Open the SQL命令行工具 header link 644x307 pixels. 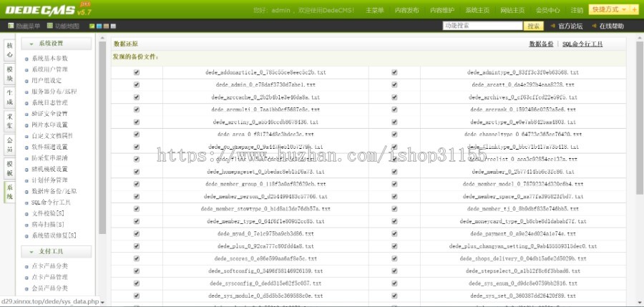[x=582, y=44]
